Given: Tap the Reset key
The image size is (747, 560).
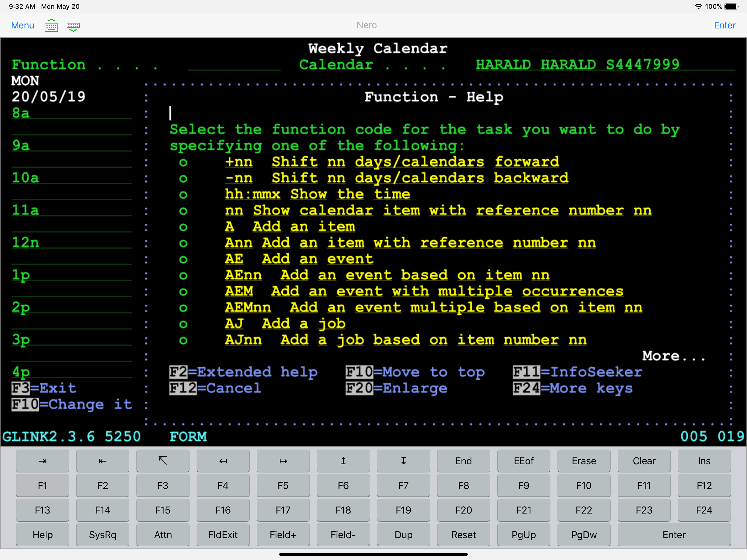Looking at the screenshot, I should click(x=463, y=535).
